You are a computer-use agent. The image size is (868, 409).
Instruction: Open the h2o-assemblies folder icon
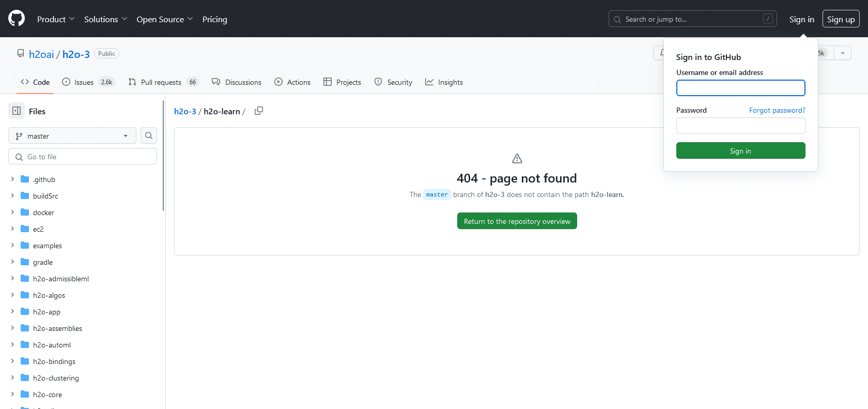(x=25, y=328)
